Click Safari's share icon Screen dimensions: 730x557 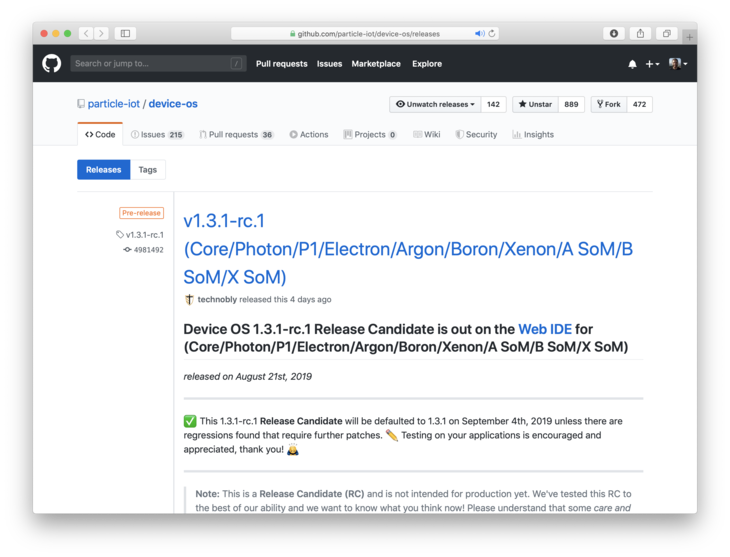tap(641, 33)
